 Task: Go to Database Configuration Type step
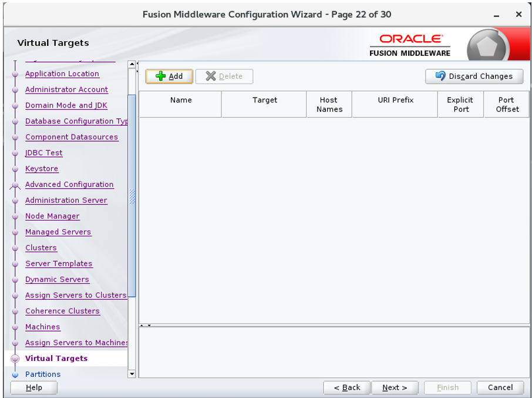tap(76, 121)
